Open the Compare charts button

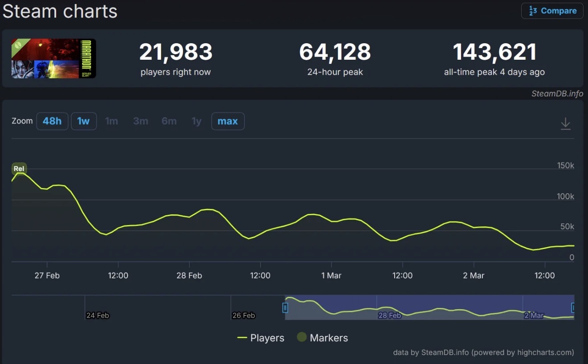[552, 11]
